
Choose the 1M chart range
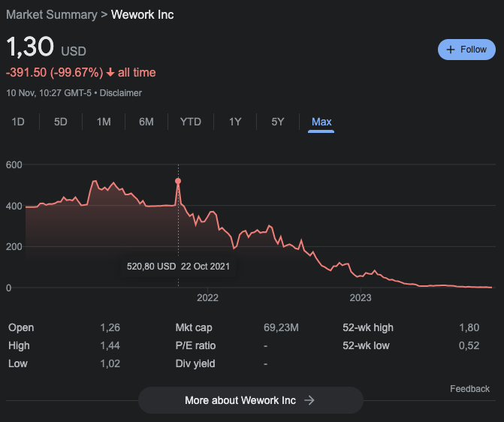[x=104, y=122]
